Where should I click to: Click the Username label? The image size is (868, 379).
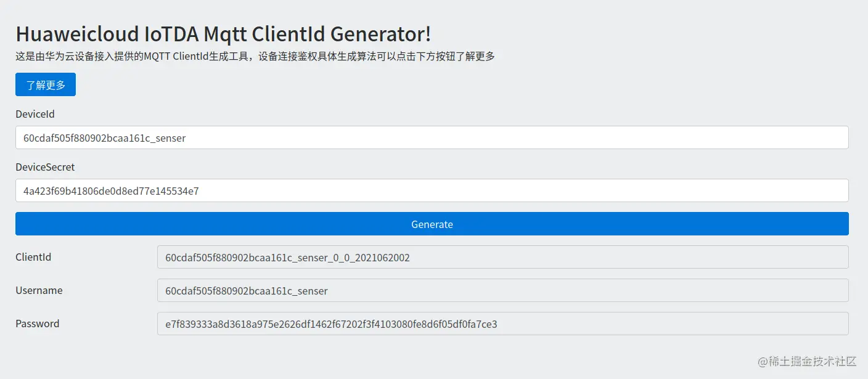click(x=39, y=290)
